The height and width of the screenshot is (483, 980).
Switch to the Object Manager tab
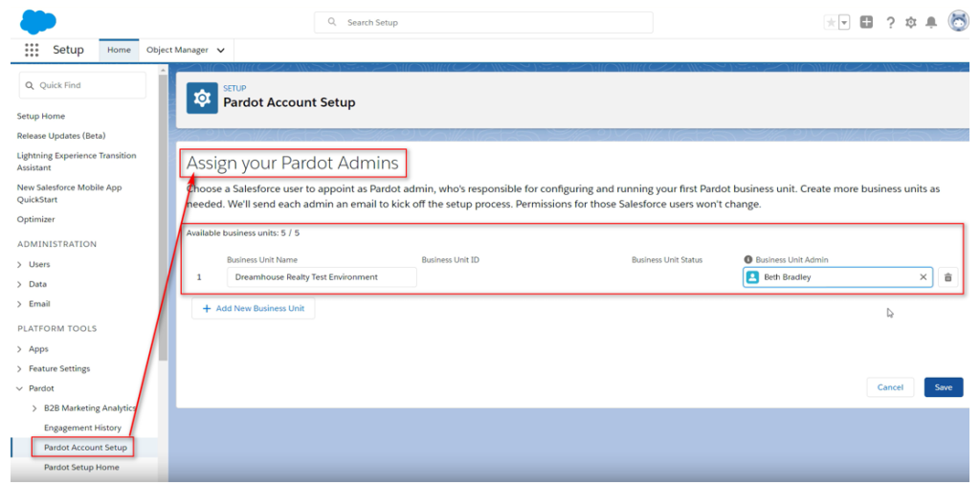point(177,50)
